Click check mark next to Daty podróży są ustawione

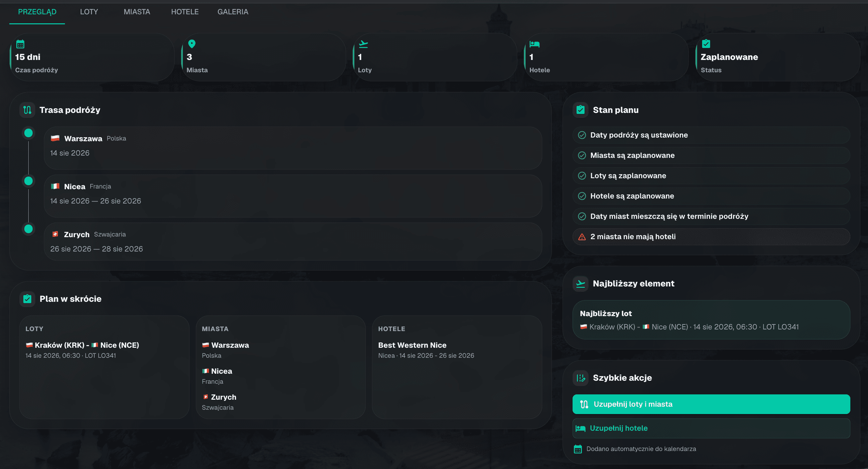point(582,135)
